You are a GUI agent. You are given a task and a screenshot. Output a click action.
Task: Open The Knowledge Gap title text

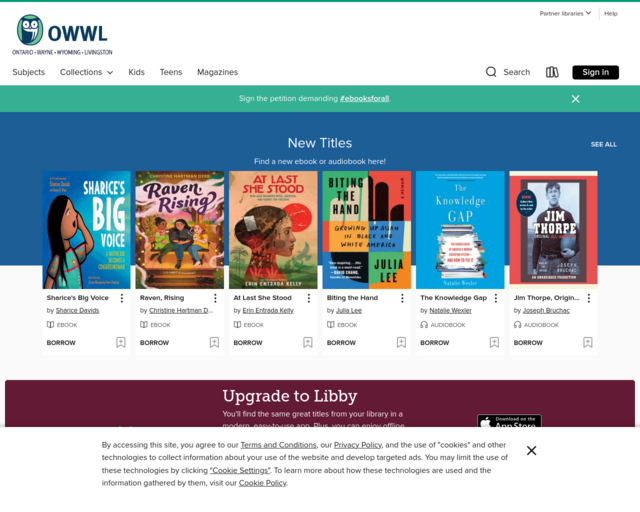point(453,298)
